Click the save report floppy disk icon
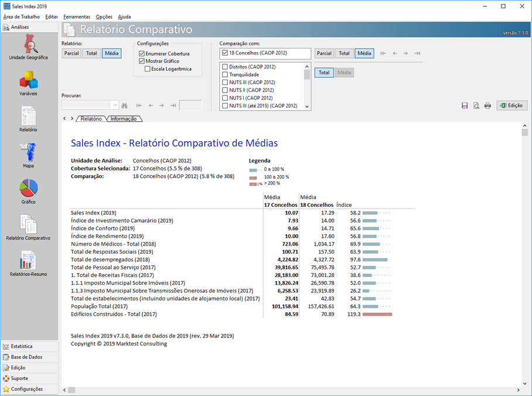Image resolution: width=532 pixels, height=396 pixels. click(465, 105)
